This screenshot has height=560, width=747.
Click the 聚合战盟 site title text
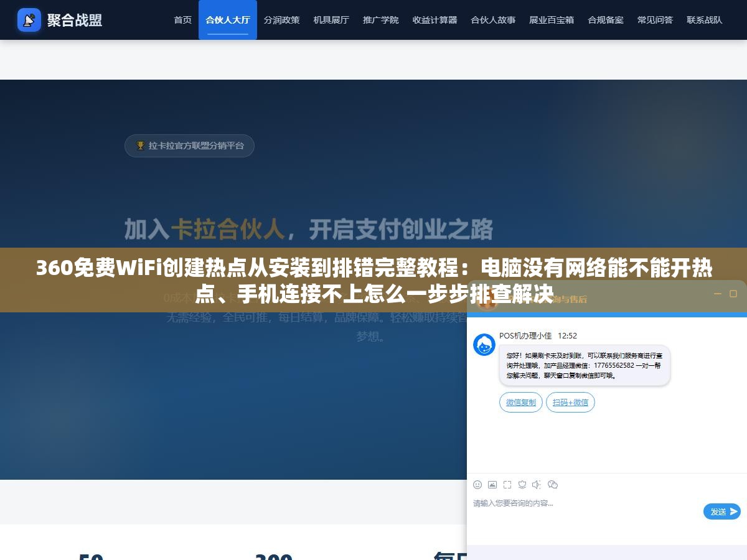tap(75, 20)
